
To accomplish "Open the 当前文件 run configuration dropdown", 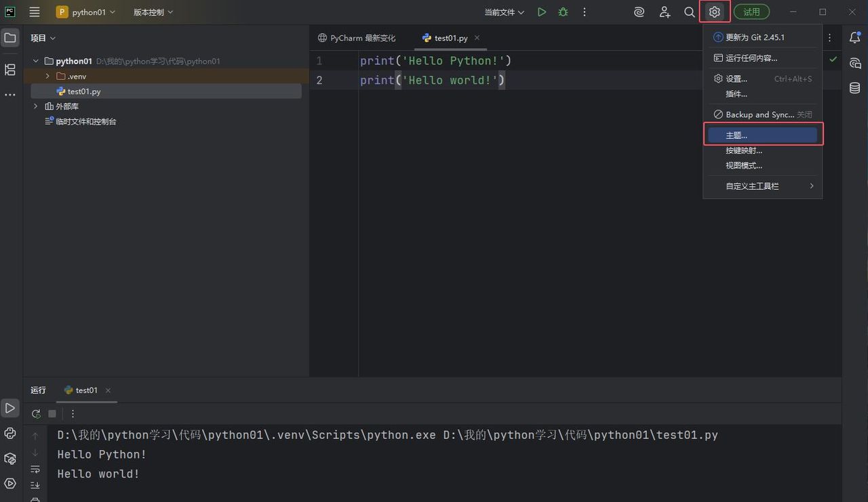I will pos(505,12).
